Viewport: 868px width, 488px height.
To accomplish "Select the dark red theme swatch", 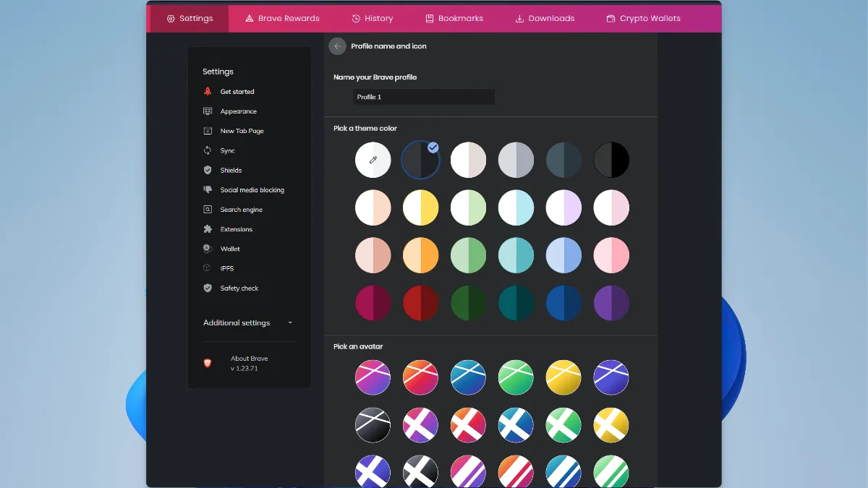I will pos(421,303).
